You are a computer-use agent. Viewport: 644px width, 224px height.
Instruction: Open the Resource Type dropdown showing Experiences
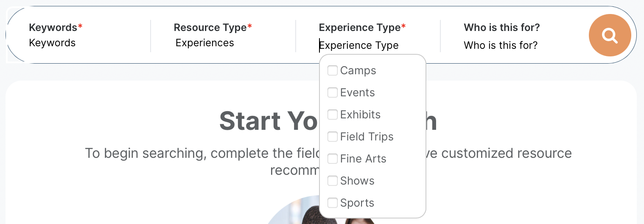pyautogui.click(x=205, y=43)
